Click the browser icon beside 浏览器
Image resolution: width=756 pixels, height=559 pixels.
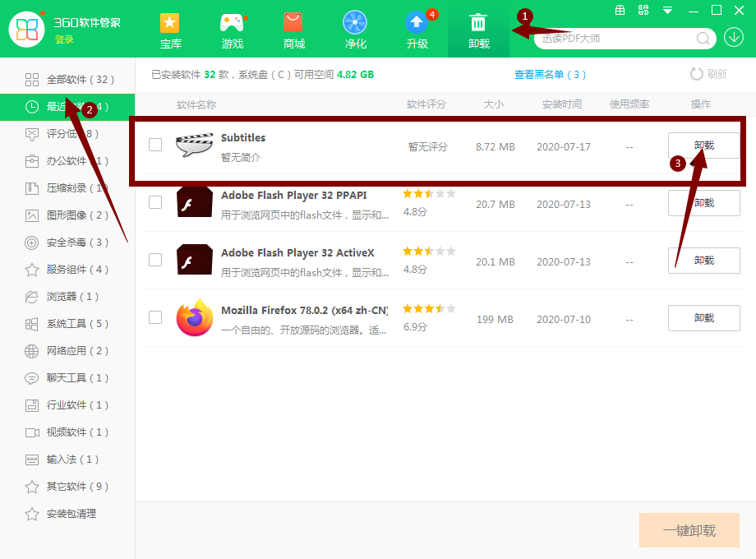32,297
